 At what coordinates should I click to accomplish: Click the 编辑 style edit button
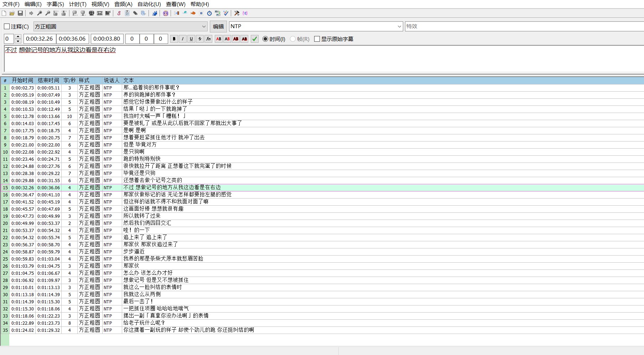(x=218, y=26)
